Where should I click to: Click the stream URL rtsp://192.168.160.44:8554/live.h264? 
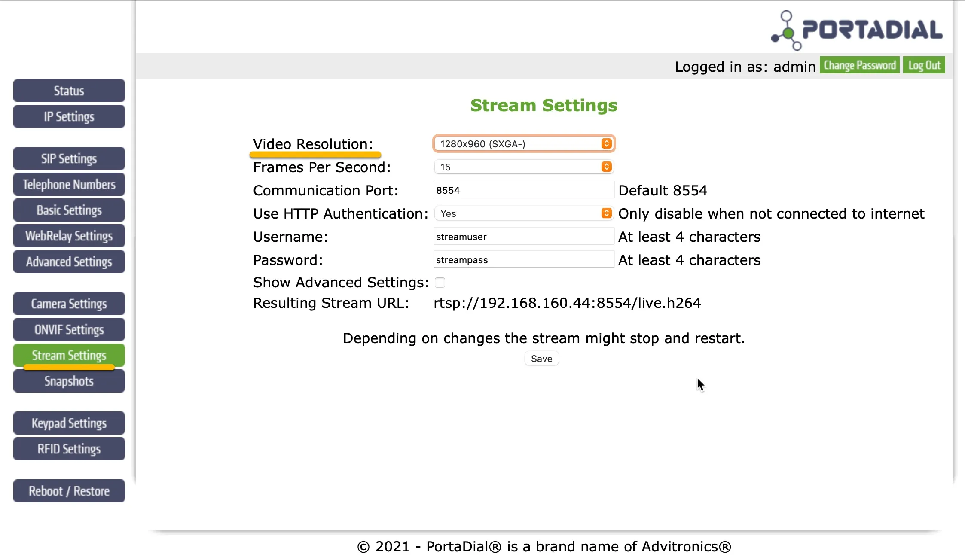(x=567, y=303)
